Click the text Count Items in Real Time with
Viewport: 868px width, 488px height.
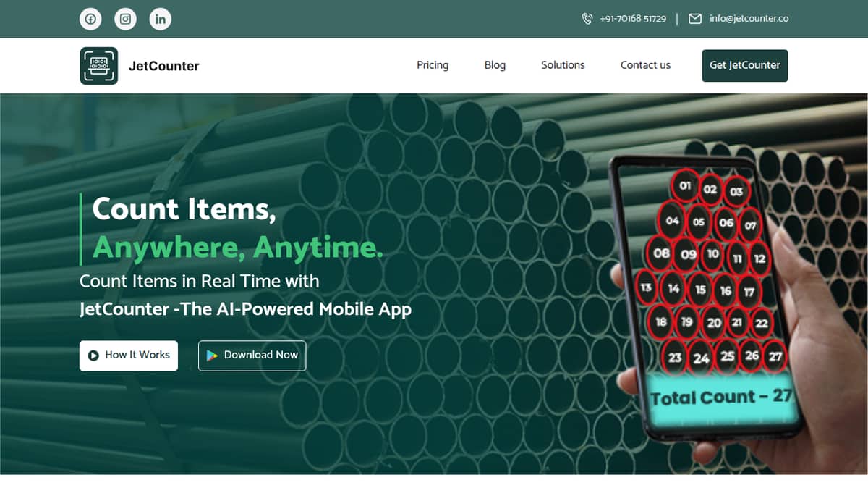click(199, 281)
